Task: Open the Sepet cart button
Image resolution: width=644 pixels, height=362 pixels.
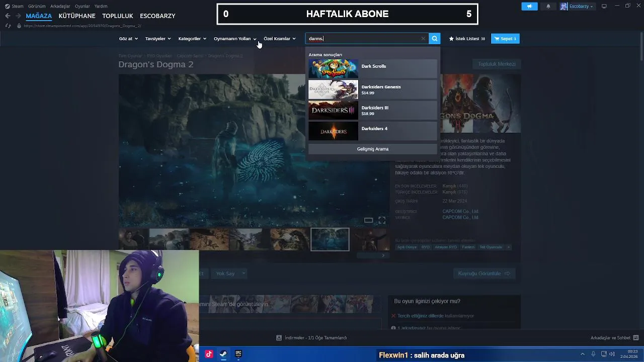Action: coord(505,39)
